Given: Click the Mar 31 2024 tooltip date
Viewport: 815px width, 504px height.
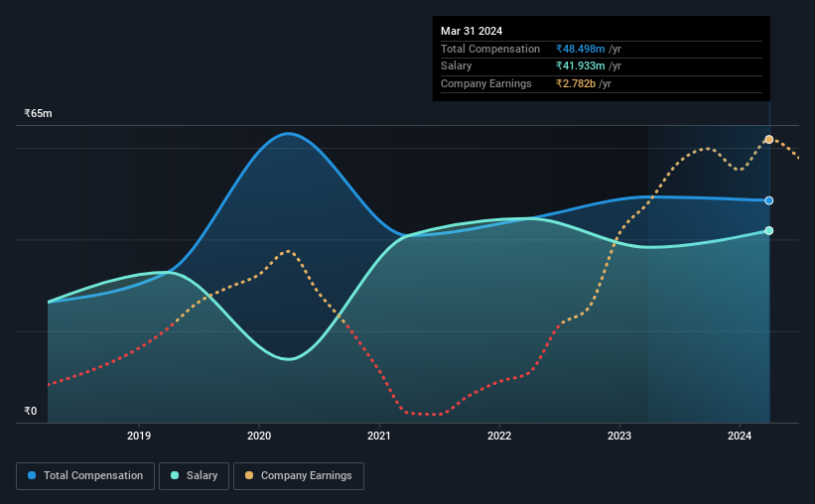Looking at the screenshot, I should pos(472,31).
